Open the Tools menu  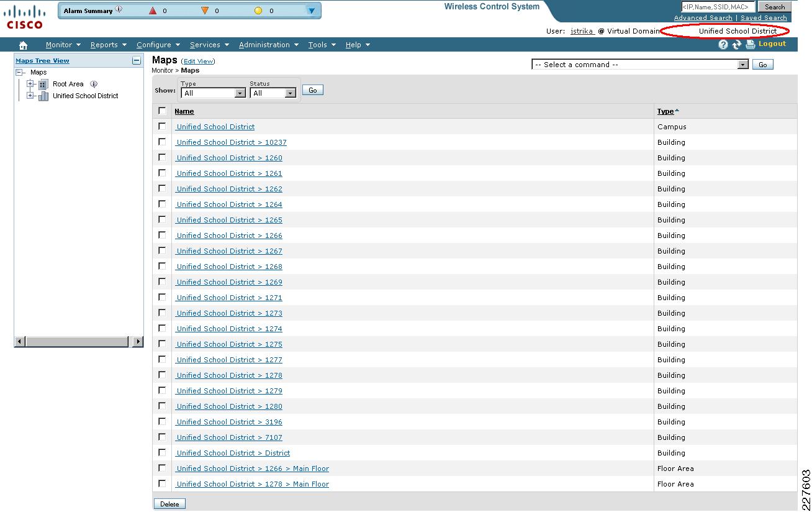pyautogui.click(x=322, y=45)
